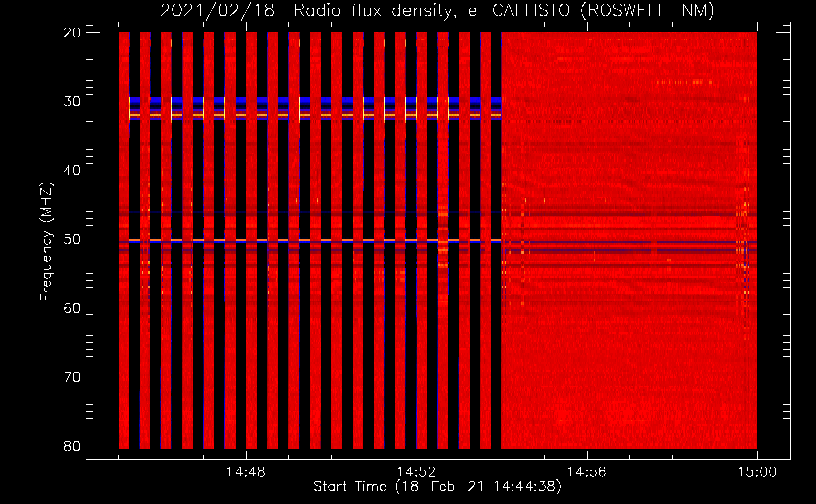Viewport: 816px width, 504px height.
Task: Click the 14:52 time tick label
Action: coord(416,472)
